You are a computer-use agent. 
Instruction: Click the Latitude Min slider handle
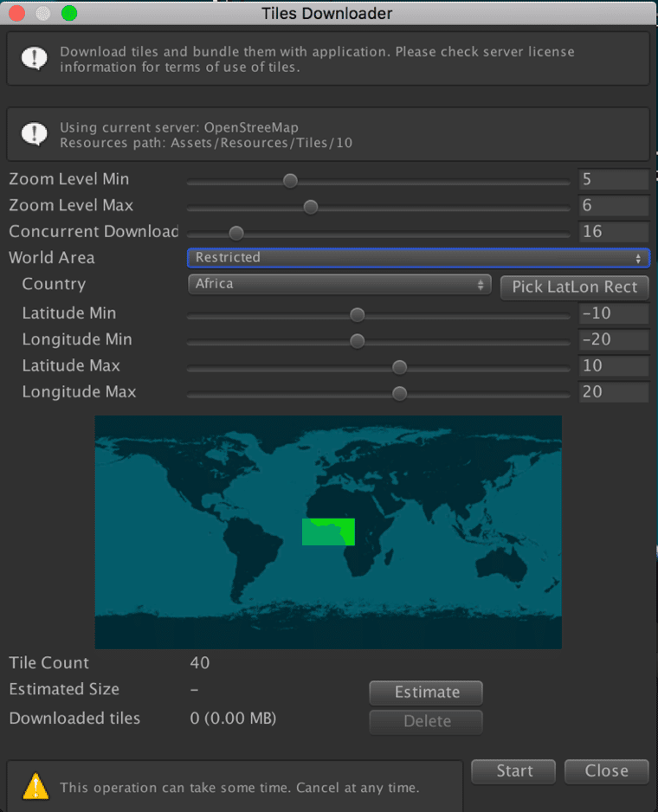(x=357, y=314)
